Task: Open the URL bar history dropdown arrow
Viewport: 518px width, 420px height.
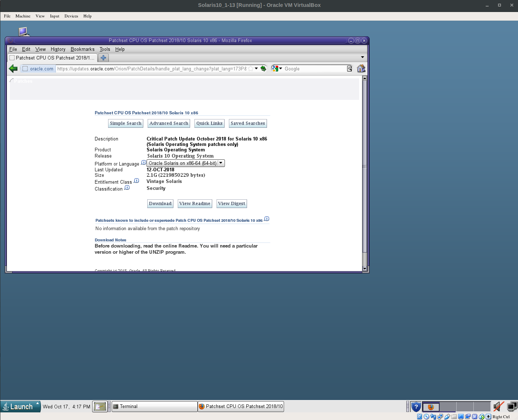Action: tap(256, 69)
